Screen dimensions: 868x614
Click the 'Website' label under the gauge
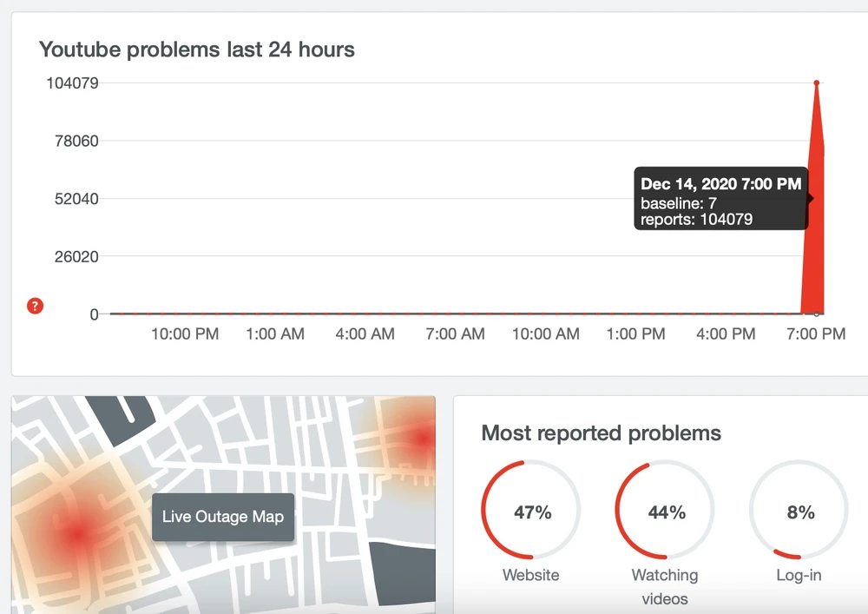[531, 575]
